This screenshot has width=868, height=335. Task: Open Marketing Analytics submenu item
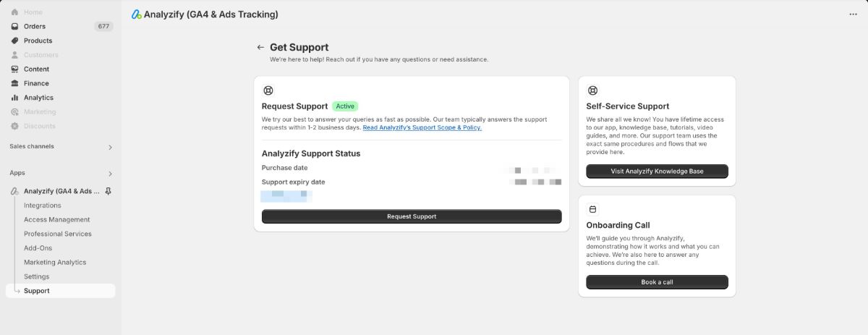pos(55,262)
